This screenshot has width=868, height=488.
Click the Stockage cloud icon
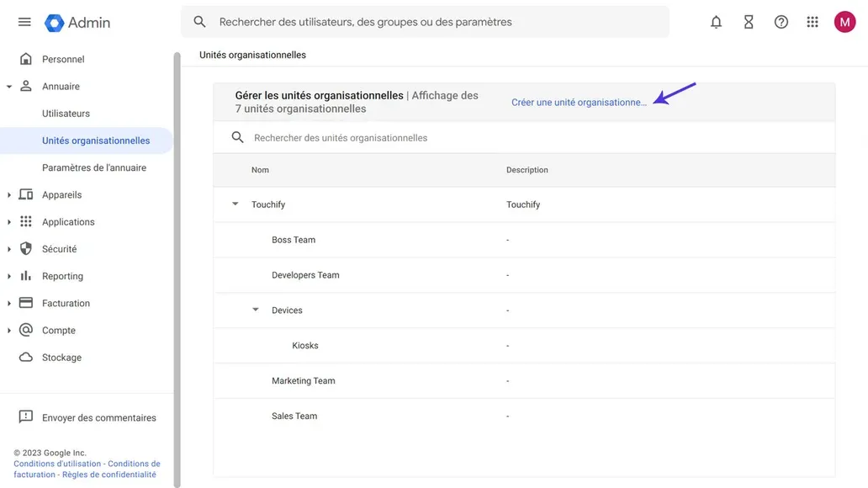click(24, 357)
